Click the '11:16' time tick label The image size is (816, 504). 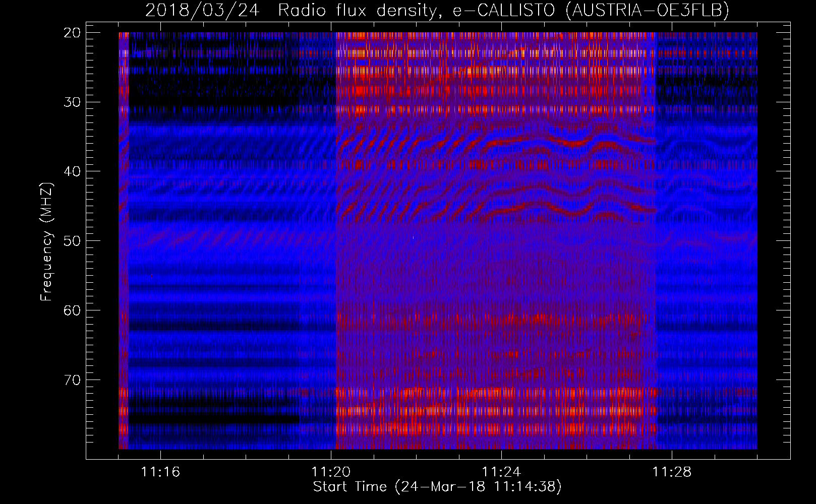coord(160,472)
